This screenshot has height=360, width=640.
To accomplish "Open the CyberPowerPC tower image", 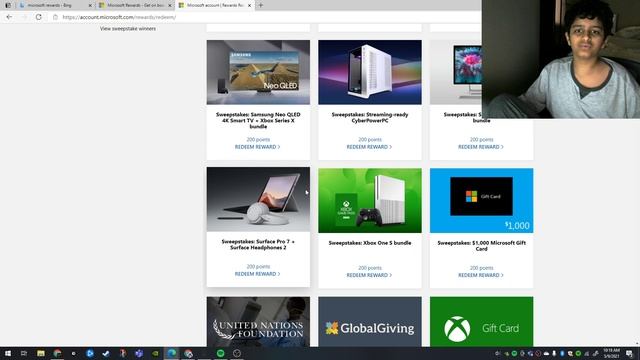I will click(x=370, y=72).
